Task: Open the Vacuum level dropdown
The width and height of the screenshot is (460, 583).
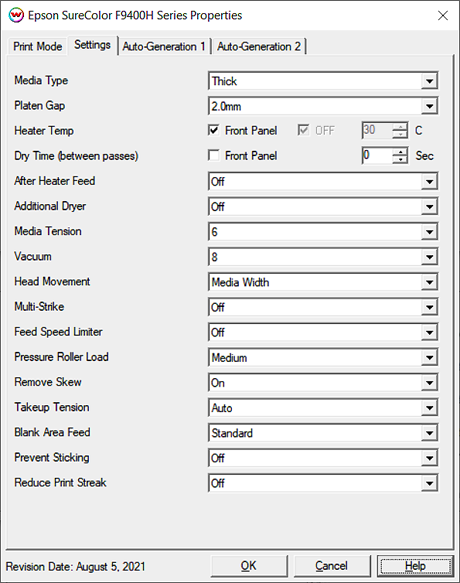Action: 323,257
